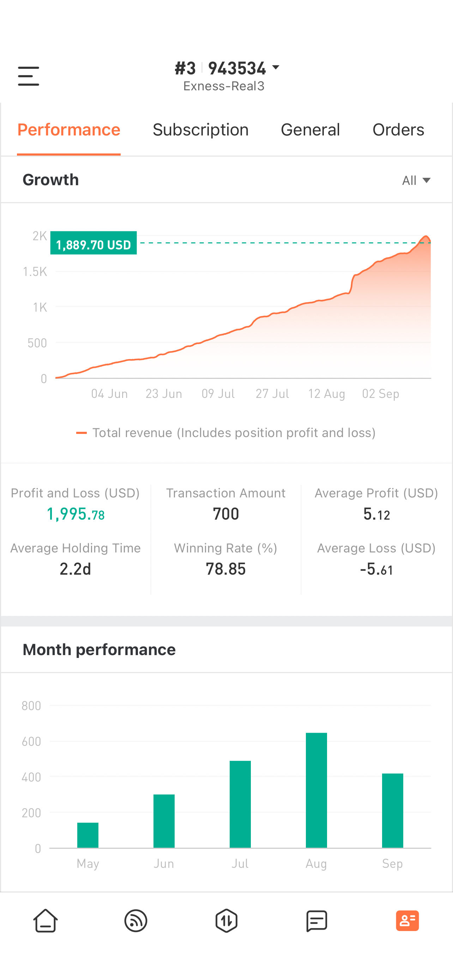Tap the Winning Rate value 78.85
This screenshot has height=980, width=453.
point(226,569)
